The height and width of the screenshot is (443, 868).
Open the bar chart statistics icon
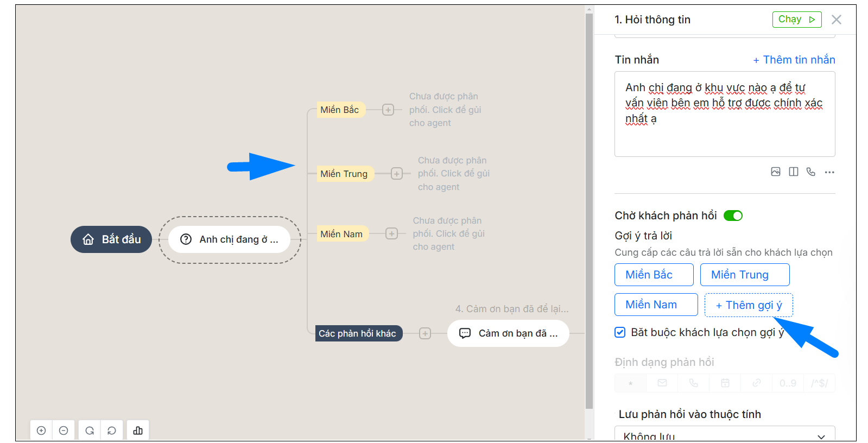tap(138, 431)
